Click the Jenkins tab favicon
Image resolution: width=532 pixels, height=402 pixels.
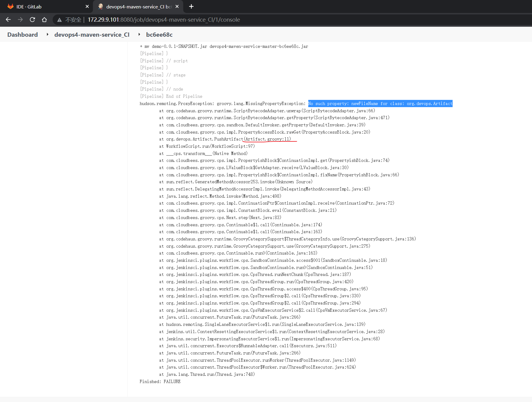101,7
